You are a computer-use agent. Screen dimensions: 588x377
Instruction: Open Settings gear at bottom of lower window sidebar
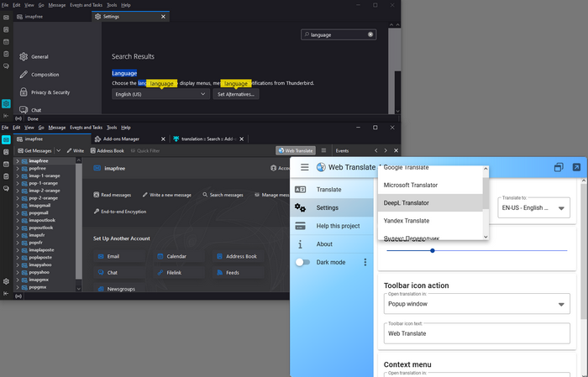(x=6, y=281)
